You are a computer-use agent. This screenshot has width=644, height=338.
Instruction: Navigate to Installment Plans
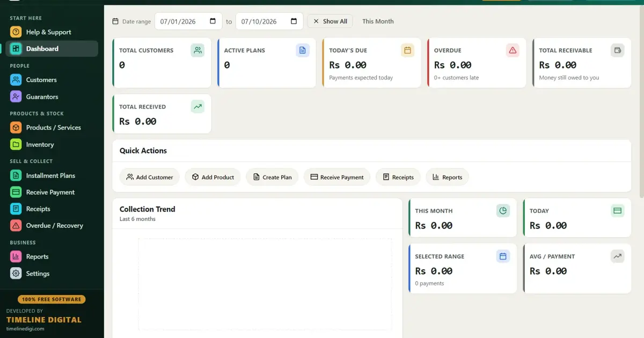(x=52, y=175)
